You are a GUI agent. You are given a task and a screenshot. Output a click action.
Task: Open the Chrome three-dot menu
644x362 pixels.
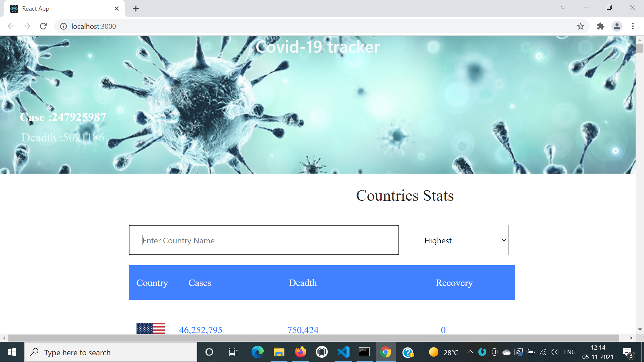click(x=633, y=26)
